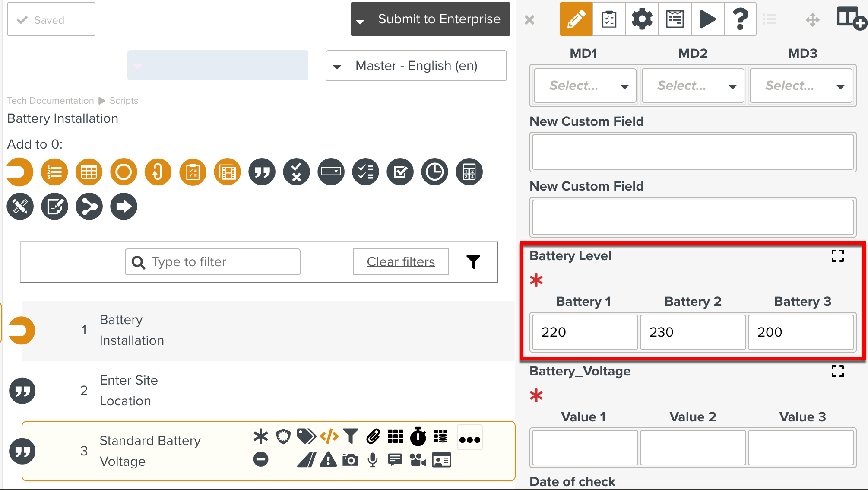Click inside the Battery 1 value field
The width and height of the screenshot is (868, 490).
[x=584, y=332]
